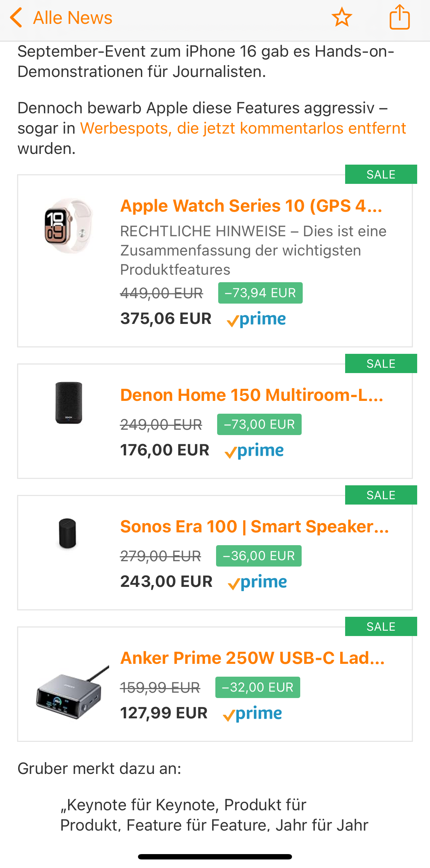Tap the Apple Watch product thumbnail
Viewport: 430px width, 868px height.
68,226
